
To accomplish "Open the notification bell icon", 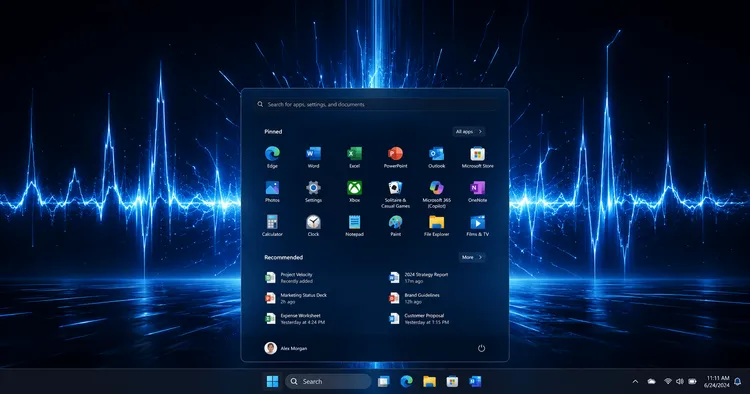I will coord(738,381).
